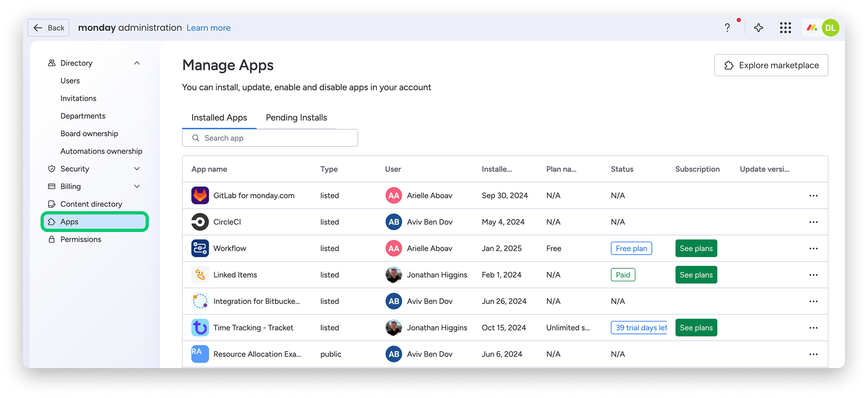Click the Manage Apps page heading
The image size is (868, 398).
point(228,65)
